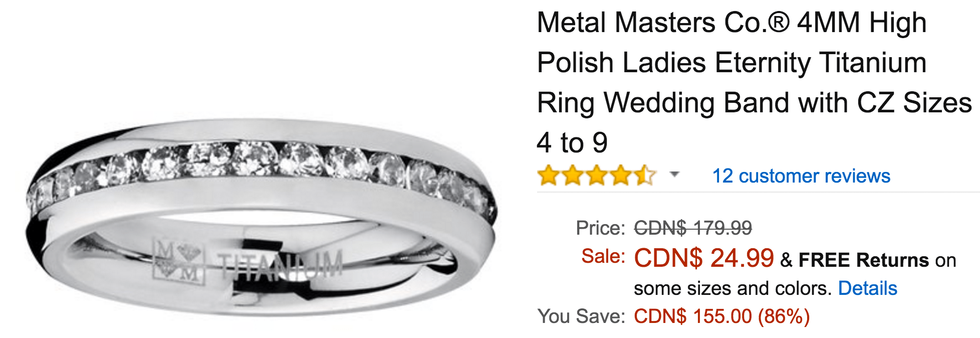Click the You Save CDN$ 155.00 amount

[x=722, y=316]
